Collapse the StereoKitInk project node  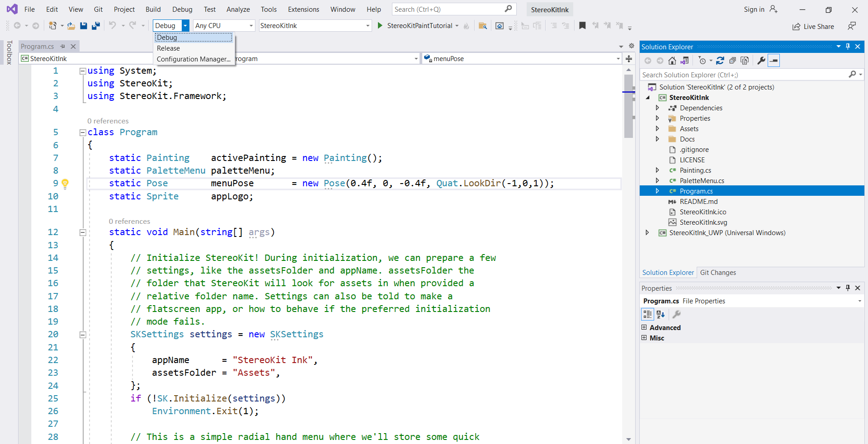coord(647,97)
